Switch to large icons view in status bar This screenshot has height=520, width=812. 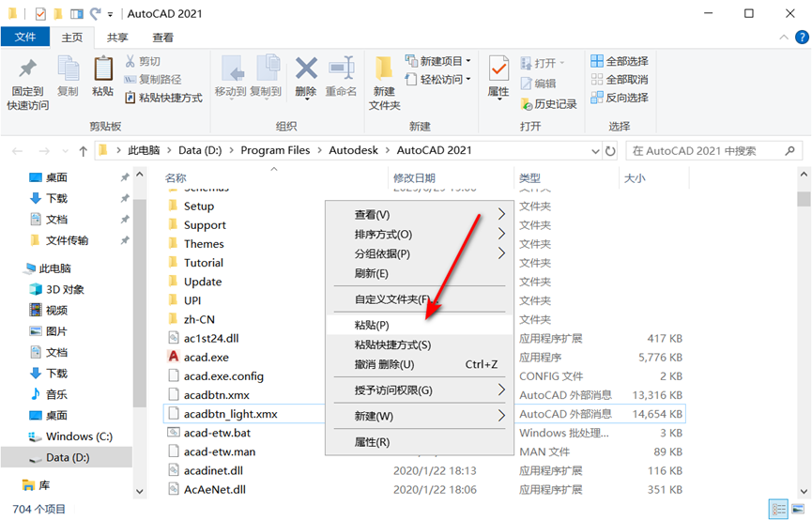(798, 509)
